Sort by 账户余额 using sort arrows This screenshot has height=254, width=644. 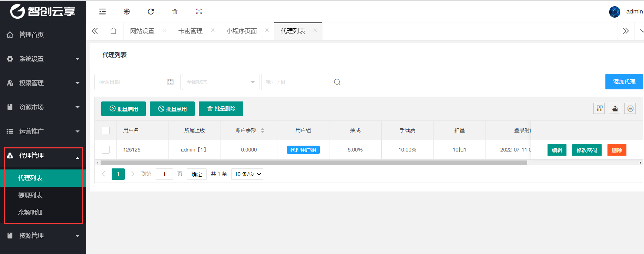263,130
